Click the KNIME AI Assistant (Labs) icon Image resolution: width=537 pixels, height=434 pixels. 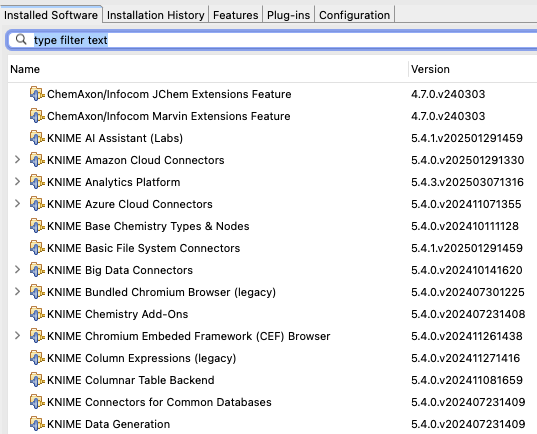point(37,138)
